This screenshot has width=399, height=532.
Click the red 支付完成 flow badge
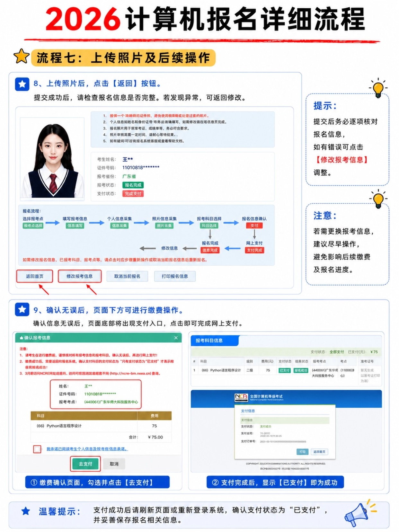pyautogui.click(x=254, y=250)
